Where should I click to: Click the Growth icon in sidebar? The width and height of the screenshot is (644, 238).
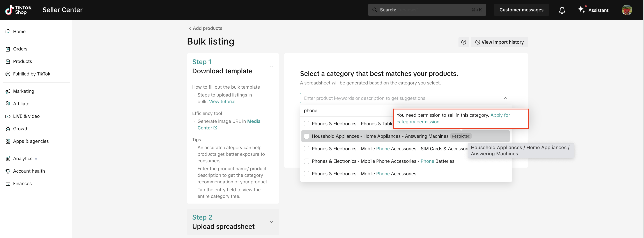[8, 129]
